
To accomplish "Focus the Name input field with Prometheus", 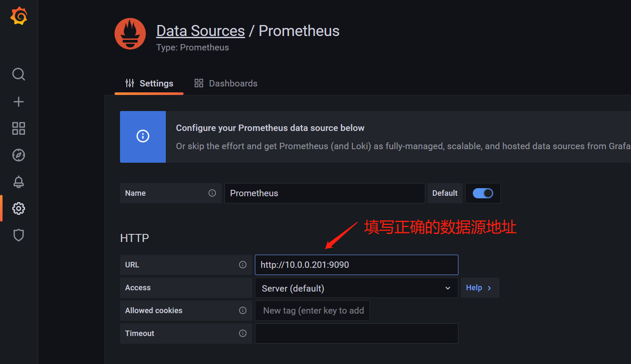I will (324, 193).
